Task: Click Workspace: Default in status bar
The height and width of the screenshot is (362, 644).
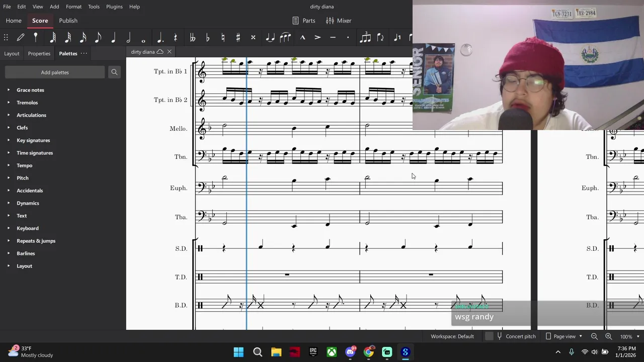Action: (x=452, y=336)
